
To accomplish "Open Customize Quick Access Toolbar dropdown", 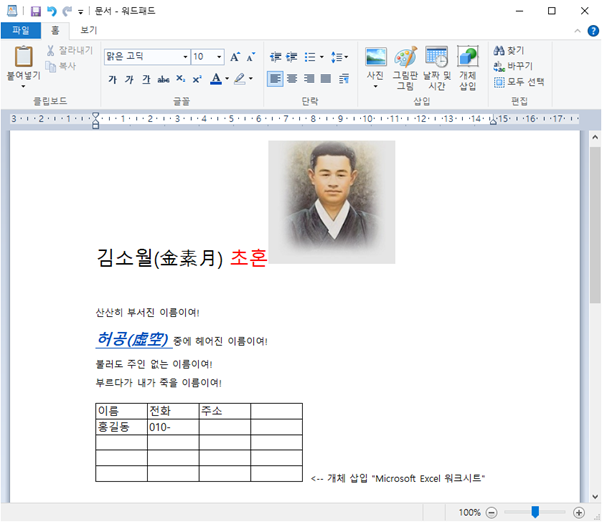I will coord(81,12).
